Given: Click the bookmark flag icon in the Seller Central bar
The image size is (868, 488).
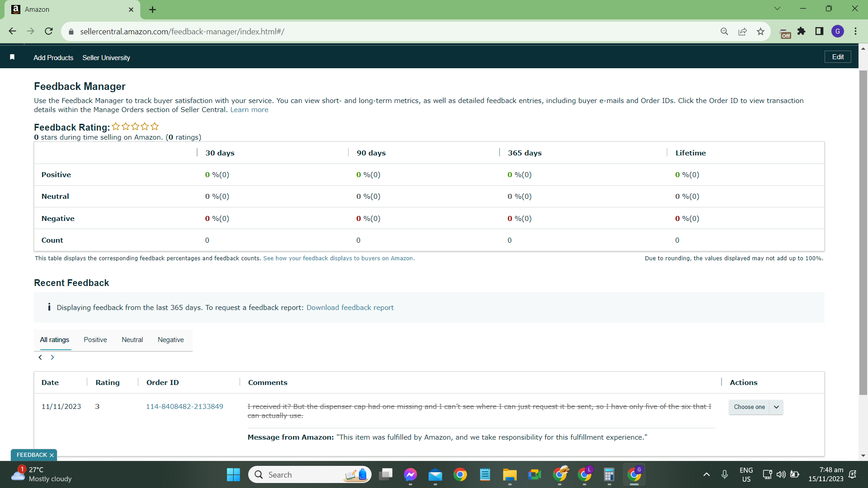Looking at the screenshot, I should coord(12,57).
